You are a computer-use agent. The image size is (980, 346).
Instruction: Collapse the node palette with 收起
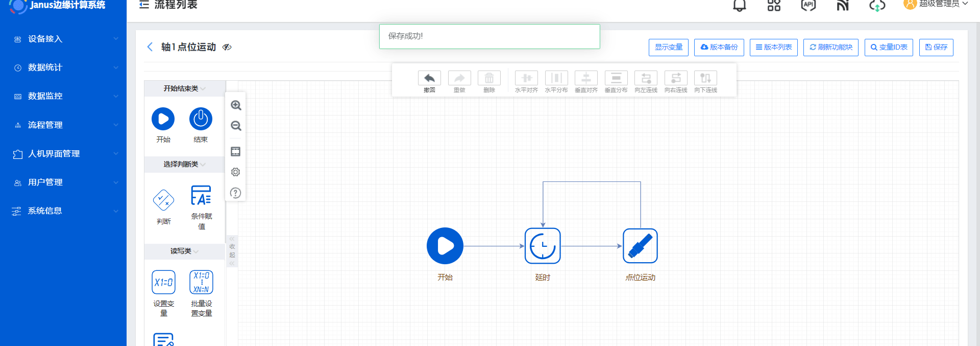[232, 251]
